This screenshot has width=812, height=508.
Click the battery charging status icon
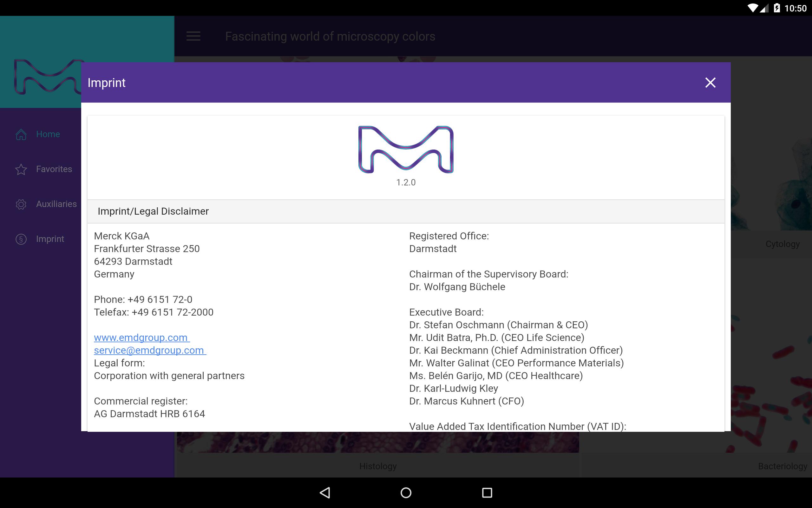[776, 8]
